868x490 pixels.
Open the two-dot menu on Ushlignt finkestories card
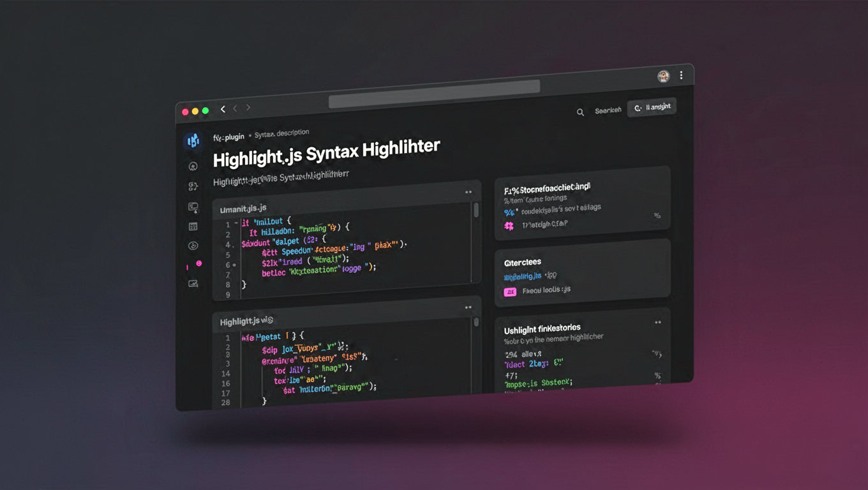658,323
